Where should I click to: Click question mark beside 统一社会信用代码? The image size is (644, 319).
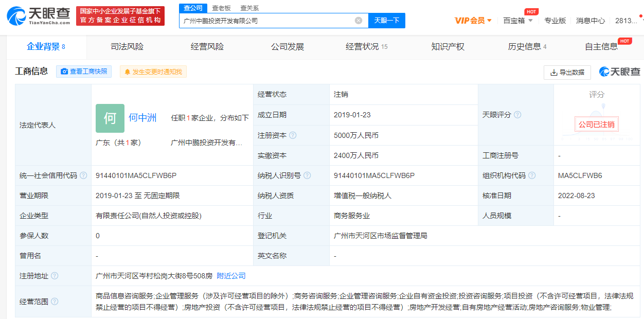tap(82, 175)
